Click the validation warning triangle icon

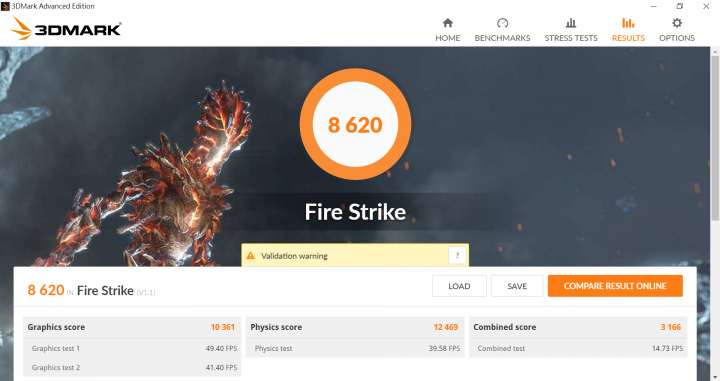coord(250,256)
